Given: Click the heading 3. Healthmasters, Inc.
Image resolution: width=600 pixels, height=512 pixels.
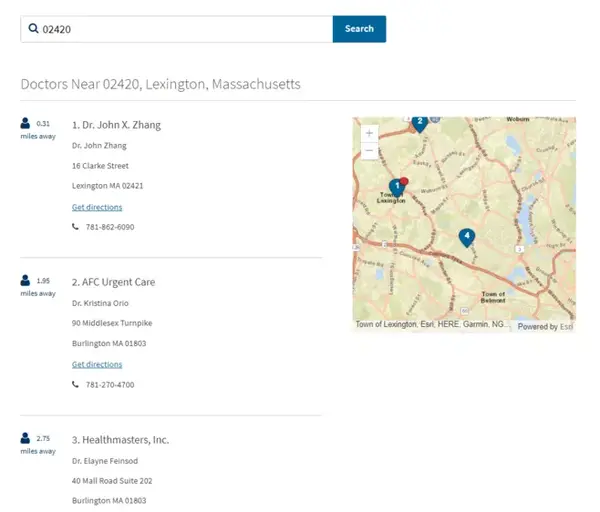Looking at the screenshot, I should [x=121, y=440].
